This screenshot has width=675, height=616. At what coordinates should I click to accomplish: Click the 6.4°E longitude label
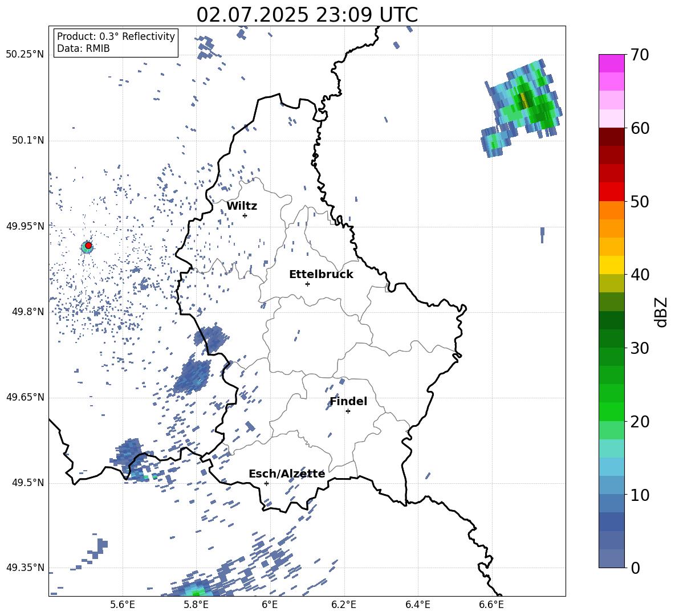coord(417,605)
